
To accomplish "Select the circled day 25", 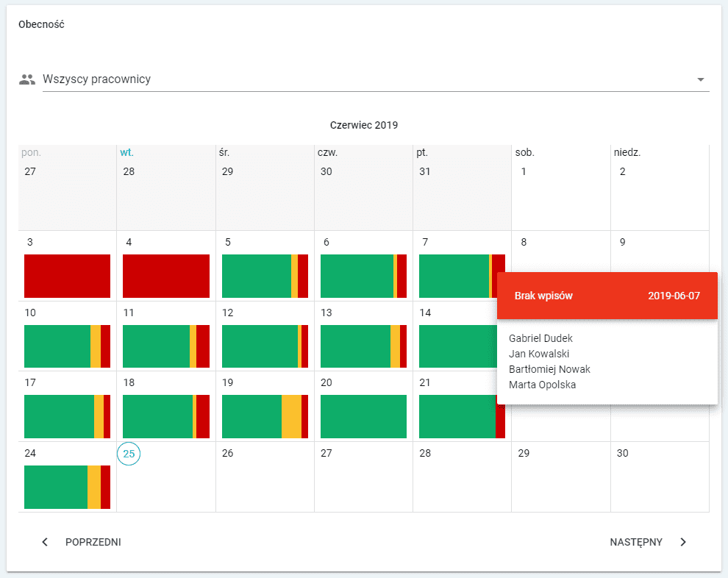I will (129, 454).
